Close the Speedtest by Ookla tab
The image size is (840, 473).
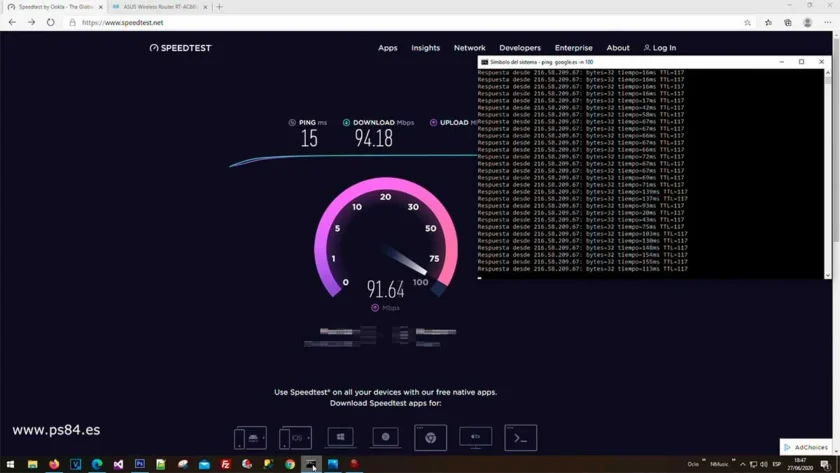(100, 7)
